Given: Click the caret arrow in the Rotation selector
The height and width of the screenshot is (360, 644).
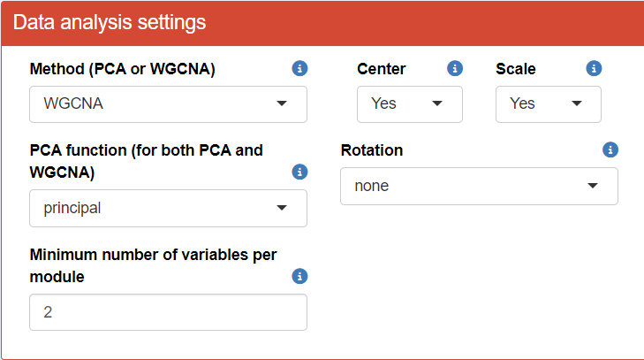Looking at the screenshot, I should tap(593, 186).
